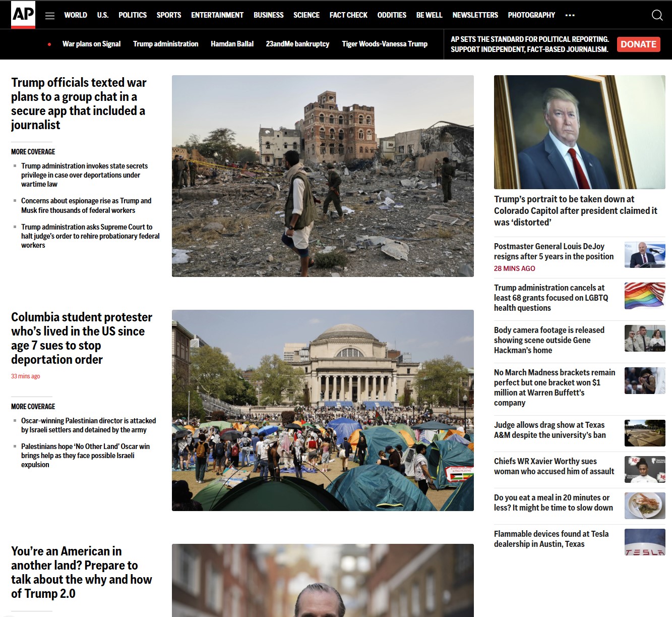The image size is (672, 617).
Task: Open headline about Trump officials texting war plans
Action: pyautogui.click(x=79, y=103)
